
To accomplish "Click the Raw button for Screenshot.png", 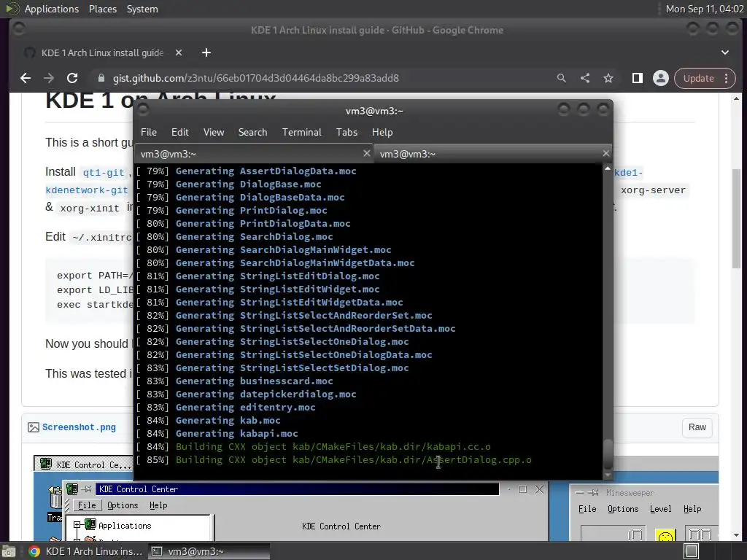I will coord(697,427).
